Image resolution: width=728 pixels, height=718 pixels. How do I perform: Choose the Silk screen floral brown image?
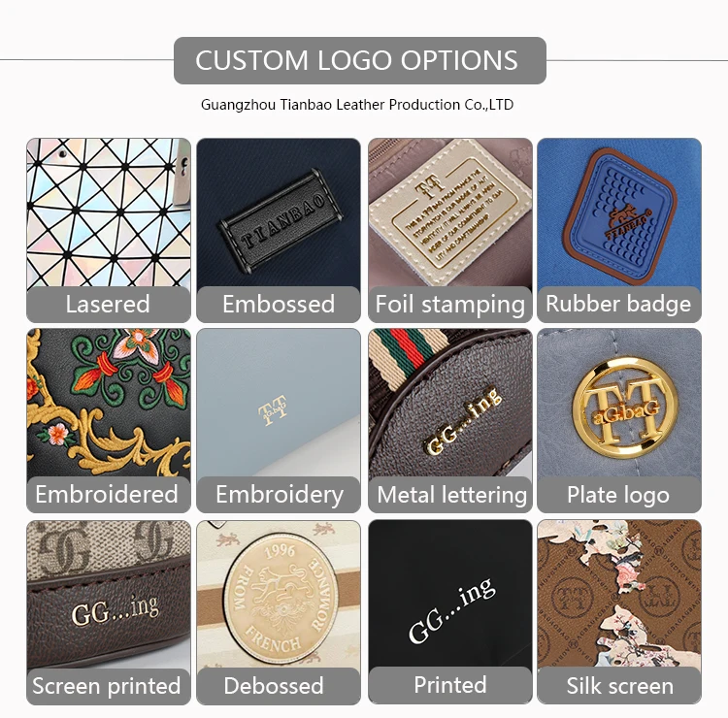[619, 594]
